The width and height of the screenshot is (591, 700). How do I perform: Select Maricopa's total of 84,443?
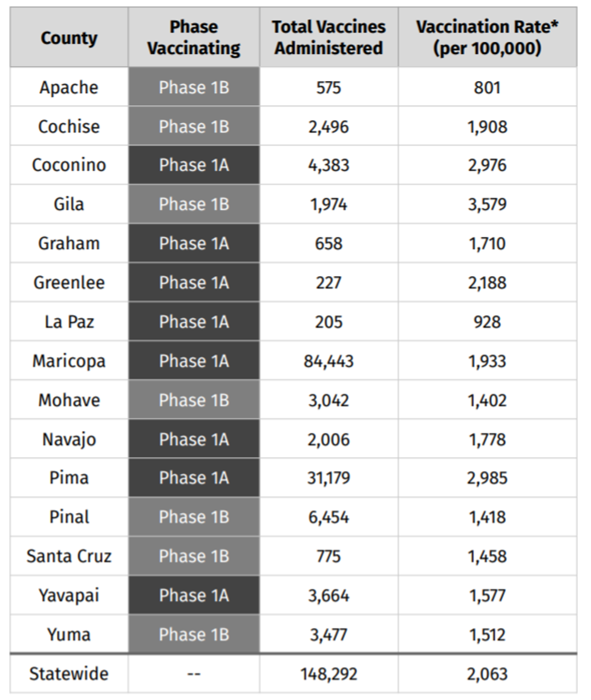pos(328,361)
